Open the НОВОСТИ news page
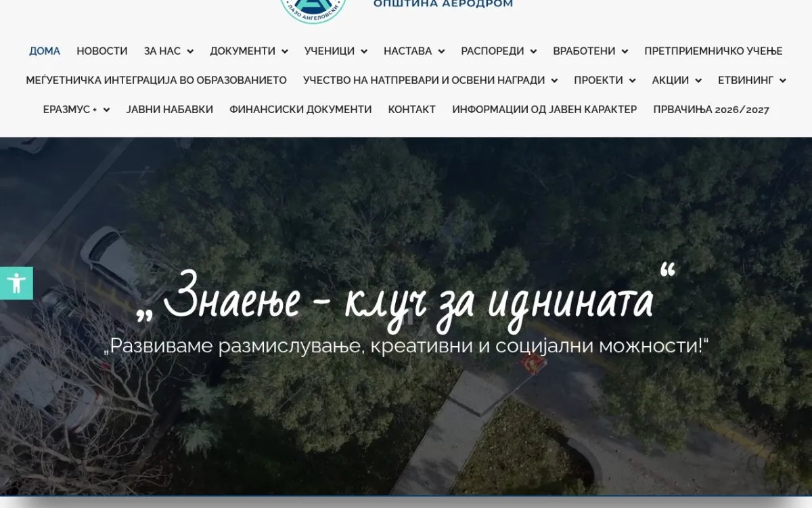 [x=102, y=51]
